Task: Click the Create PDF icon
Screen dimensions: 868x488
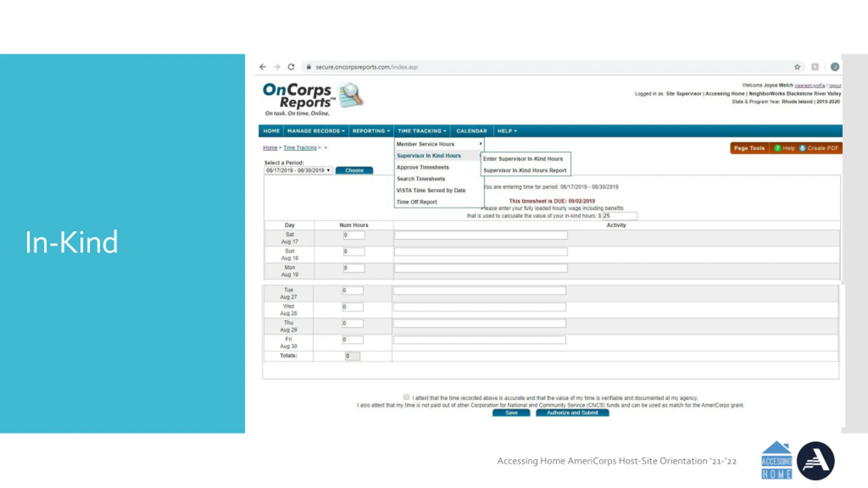Action: click(x=802, y=148)
